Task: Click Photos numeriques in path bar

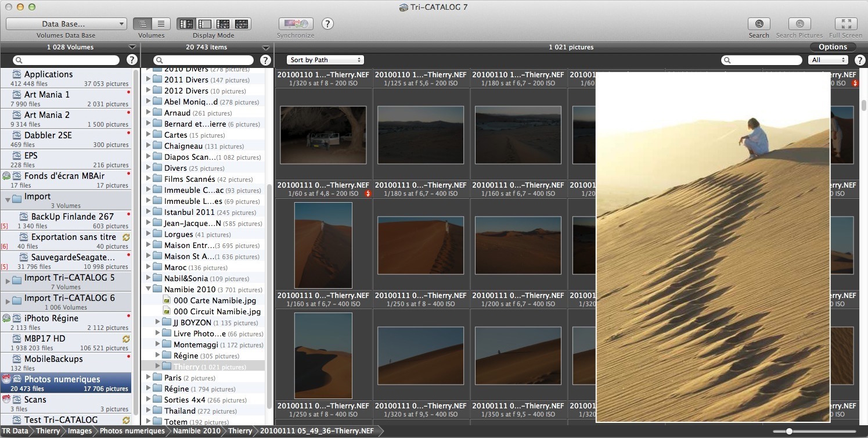Action: click(132, 431)
